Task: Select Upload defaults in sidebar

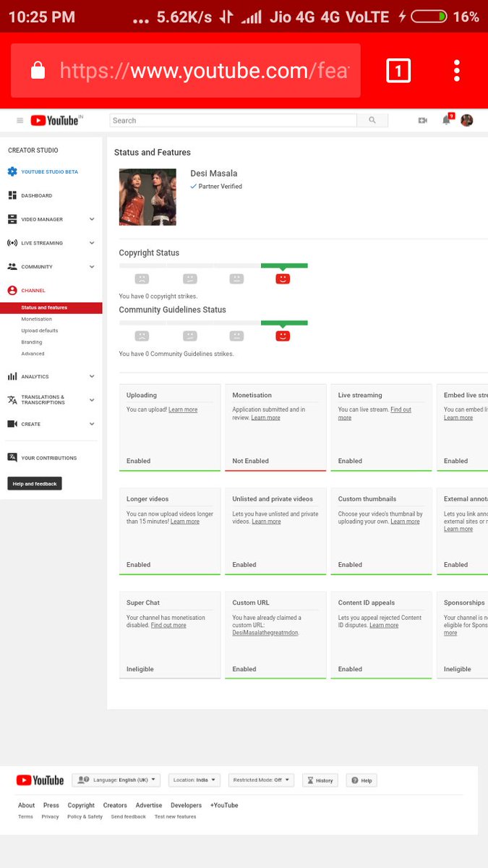Action: pyautogui.click(x=40, y=331)
